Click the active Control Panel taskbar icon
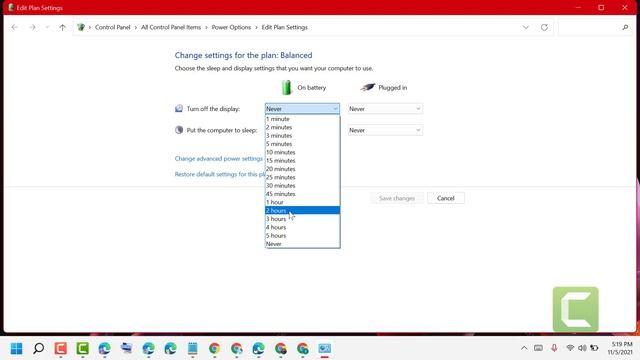Viewport: 640px width, 360px height. pyautogui.click(x=324, y=349)
